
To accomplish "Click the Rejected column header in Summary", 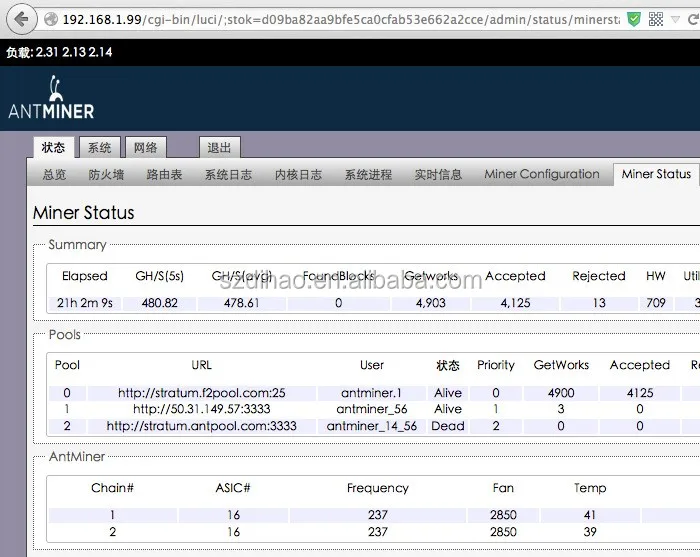I will [x=599, y=276].
